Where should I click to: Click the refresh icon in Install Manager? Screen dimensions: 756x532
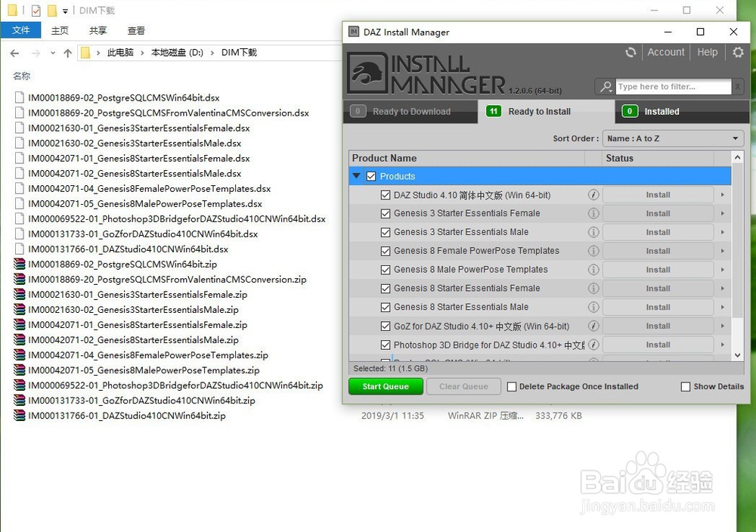click(631, 52)
